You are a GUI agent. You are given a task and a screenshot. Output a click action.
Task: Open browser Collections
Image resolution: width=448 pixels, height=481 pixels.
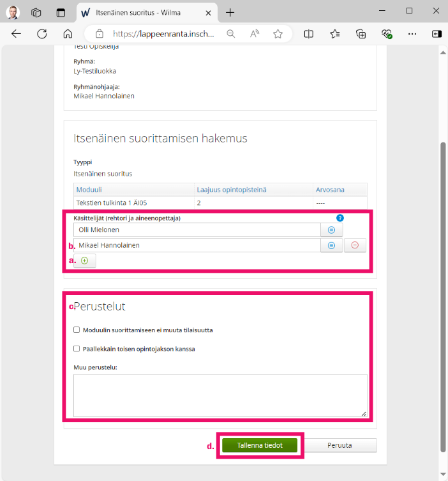click(361, 34)
